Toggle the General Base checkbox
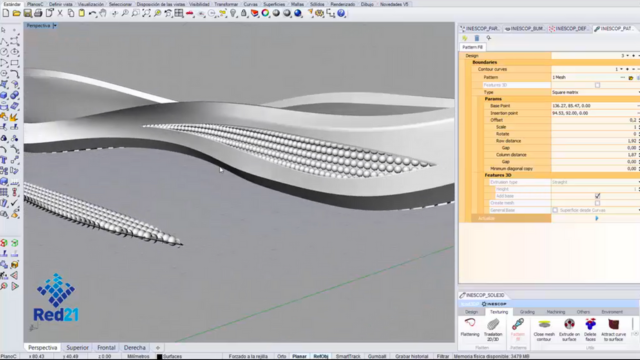Screen dimensions: 640x360 pos(555,210)
